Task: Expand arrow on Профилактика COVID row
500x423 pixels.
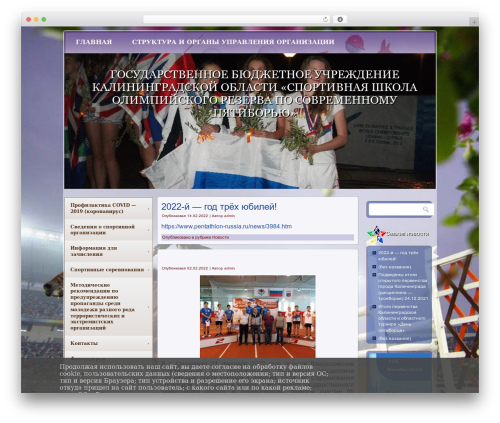Action: pos(148,209)
